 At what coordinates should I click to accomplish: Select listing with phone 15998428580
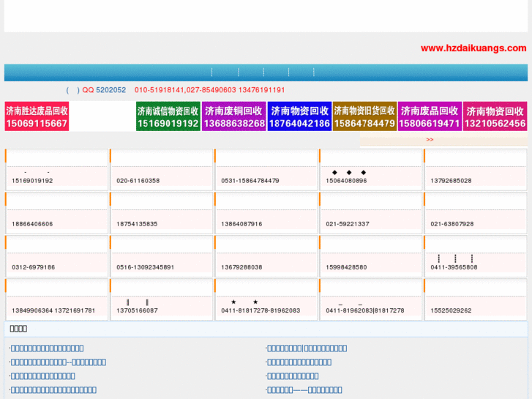[371, 256]
